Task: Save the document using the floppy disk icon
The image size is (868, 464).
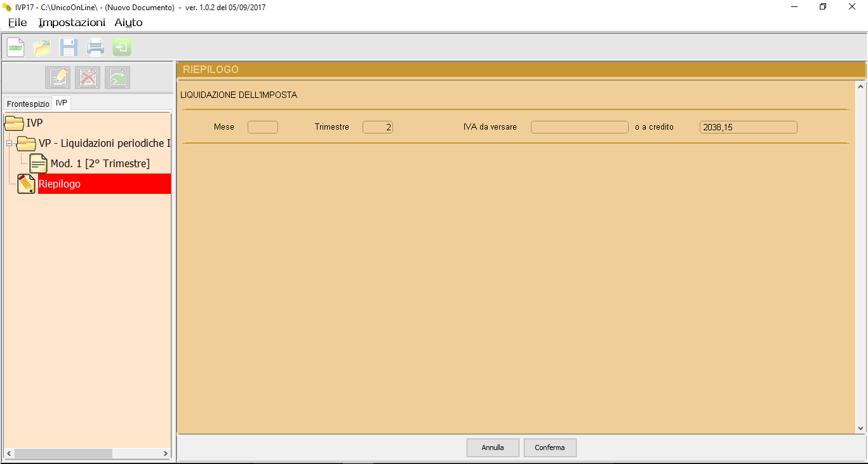Action: [x=69, y=48]
